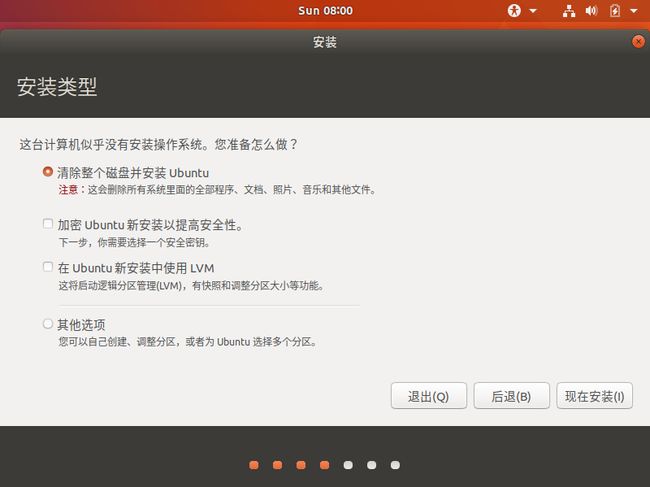Open the 'Sun 08:00' clock menu
The width and height of the screenshot is (650, 487).
coord(325,10)
